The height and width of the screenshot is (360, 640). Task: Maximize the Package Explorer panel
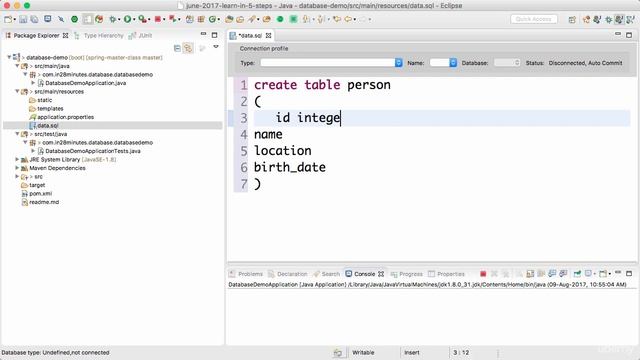coord(214,35)
